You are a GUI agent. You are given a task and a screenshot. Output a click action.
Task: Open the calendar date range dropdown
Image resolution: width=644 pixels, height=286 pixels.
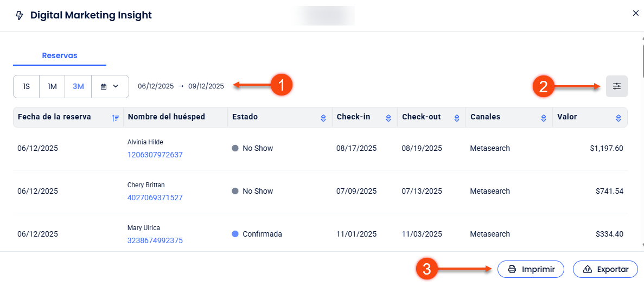point(110,87)
